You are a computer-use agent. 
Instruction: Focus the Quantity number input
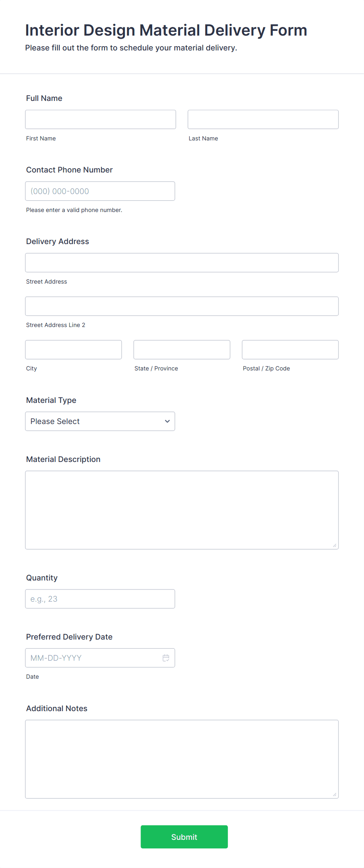click(100, 598)
